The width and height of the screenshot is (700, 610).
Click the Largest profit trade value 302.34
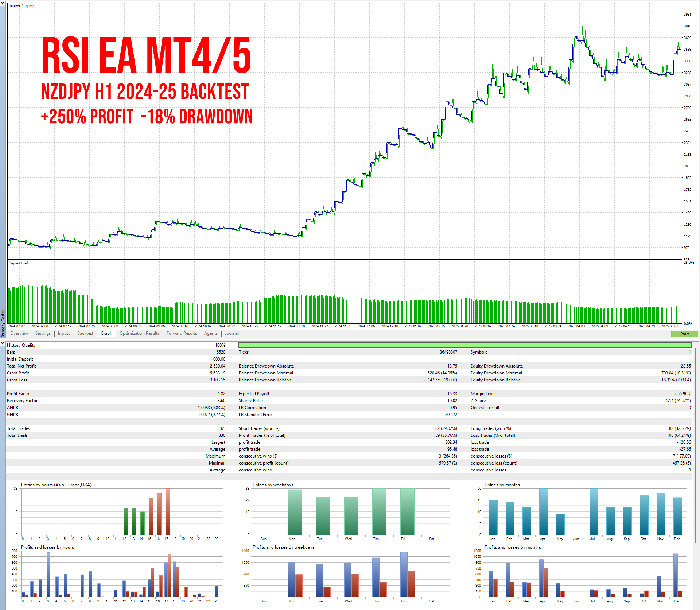point(451,442)
